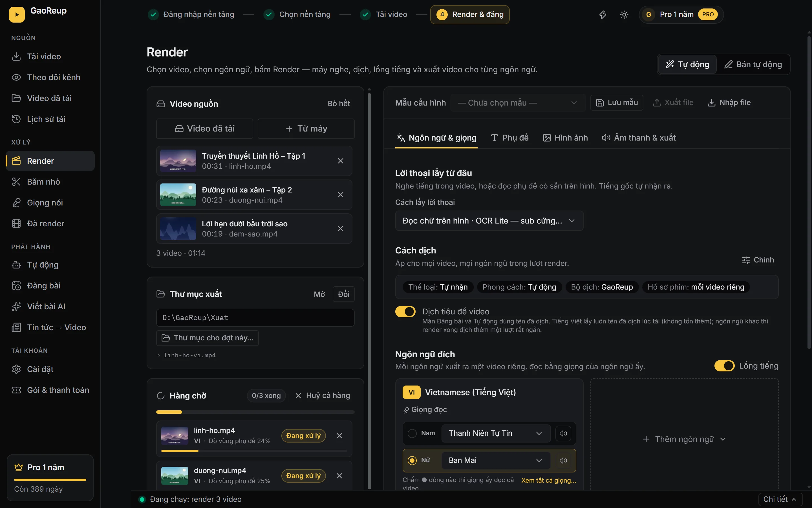Viewport: 812px width, 508px height.
Task: Open the Ban Mai voice dropdown
Action: pos(496,461)
